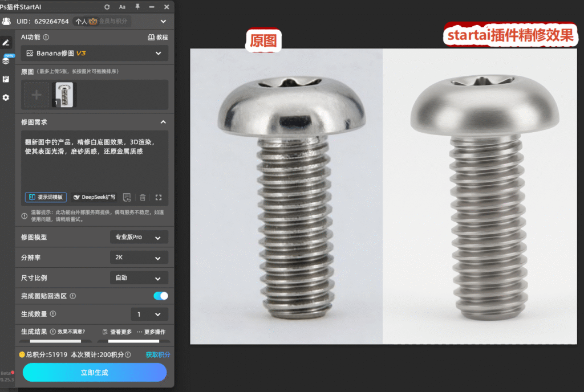
Task: Open the saved records sidebar tab
Action: click(x=6, y=79)
